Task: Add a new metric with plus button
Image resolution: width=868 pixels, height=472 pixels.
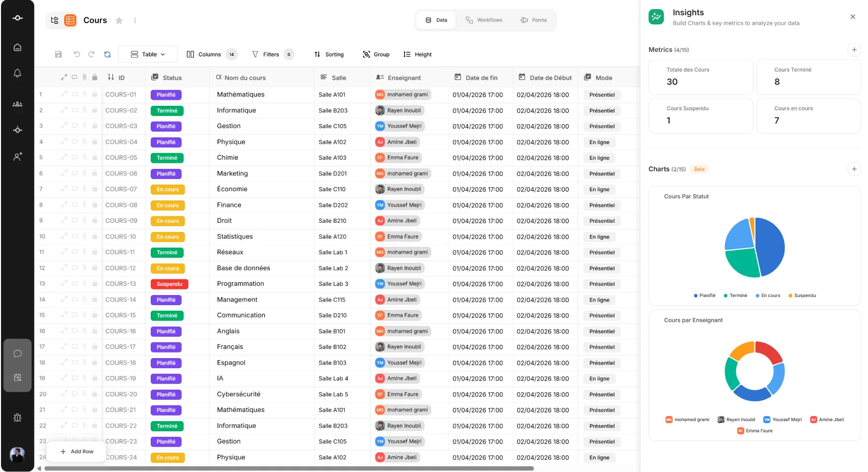Action: (x=854, y=49)
